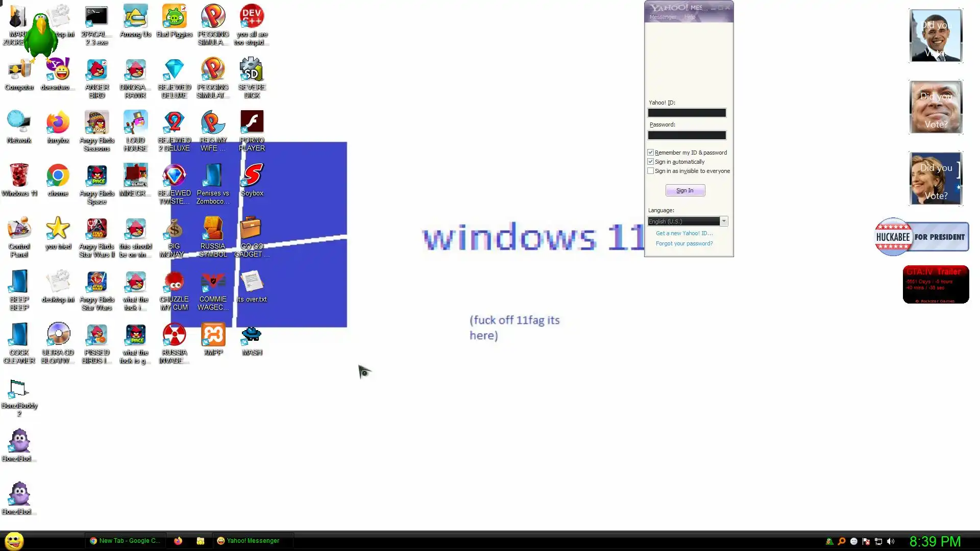The image size is (980, 551).
Task: Click the Yahoo! ID text field
Action: [687, 113]
